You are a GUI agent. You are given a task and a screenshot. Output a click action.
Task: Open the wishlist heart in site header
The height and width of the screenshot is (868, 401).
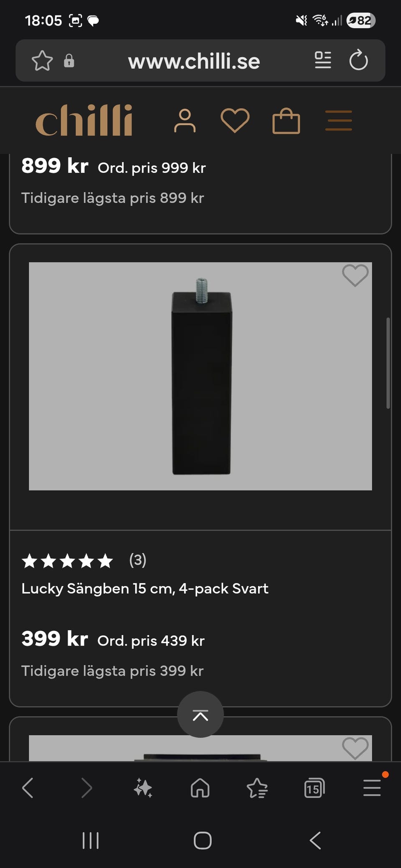(x=235, y=121)
